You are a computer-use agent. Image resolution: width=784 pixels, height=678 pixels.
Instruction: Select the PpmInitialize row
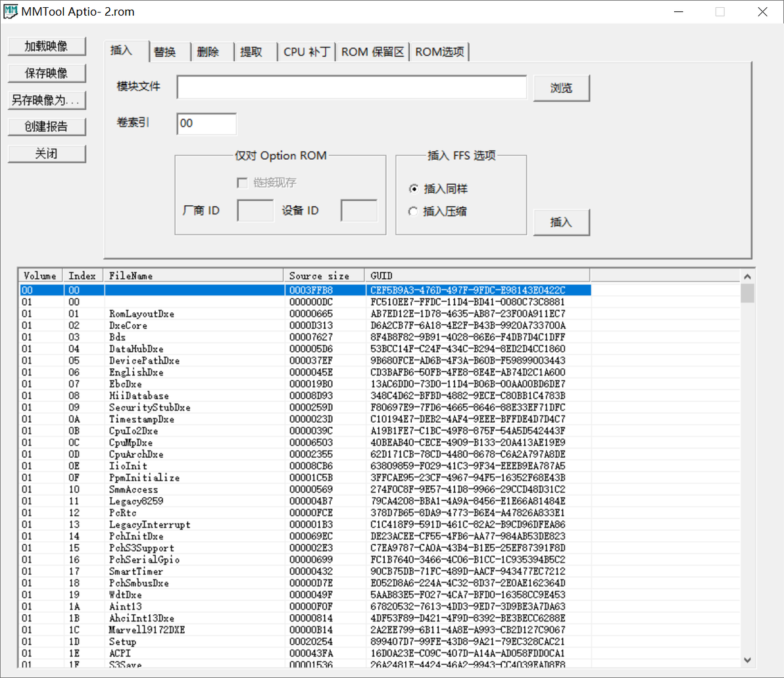(x=305, y=477)
